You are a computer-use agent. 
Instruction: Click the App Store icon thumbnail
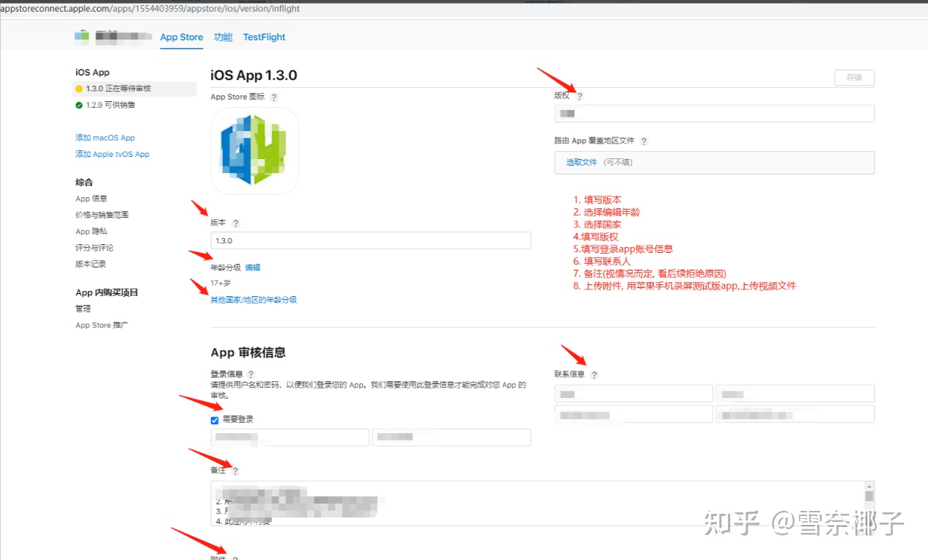point(255,151)
